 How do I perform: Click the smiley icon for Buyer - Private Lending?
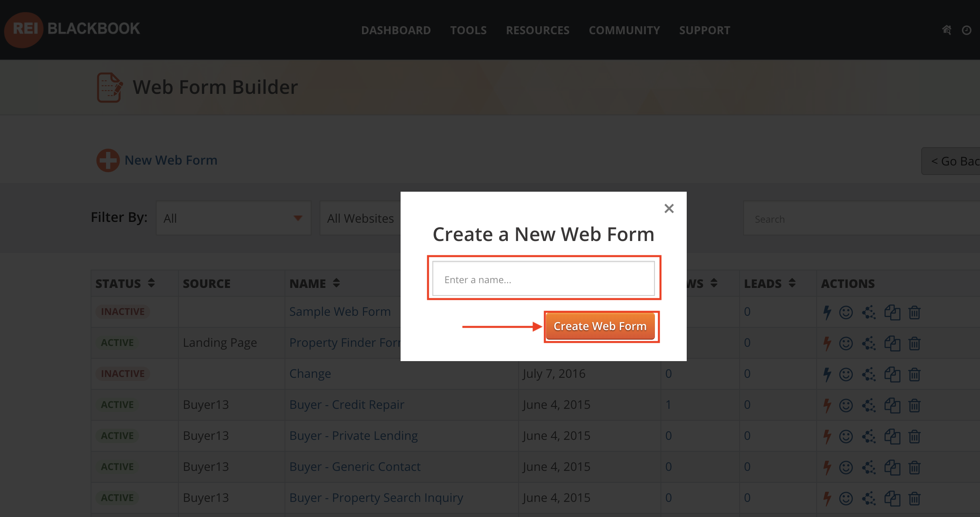[846, 436]
